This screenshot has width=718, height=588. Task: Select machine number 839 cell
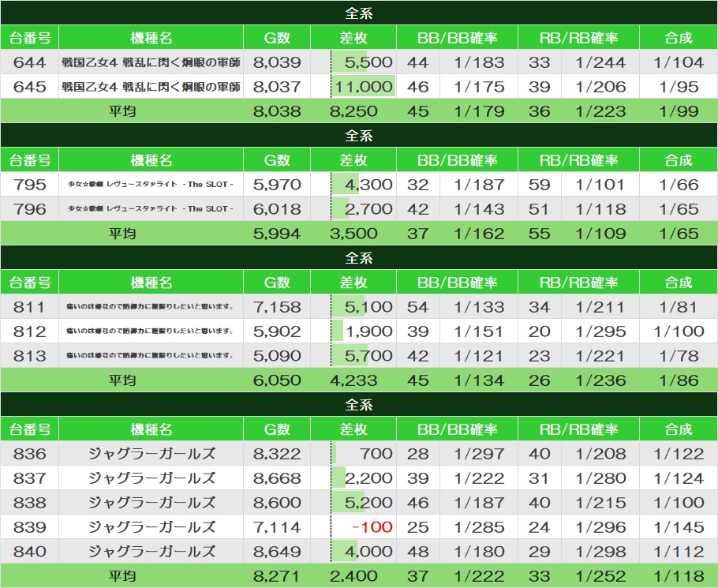click(30, 527)
